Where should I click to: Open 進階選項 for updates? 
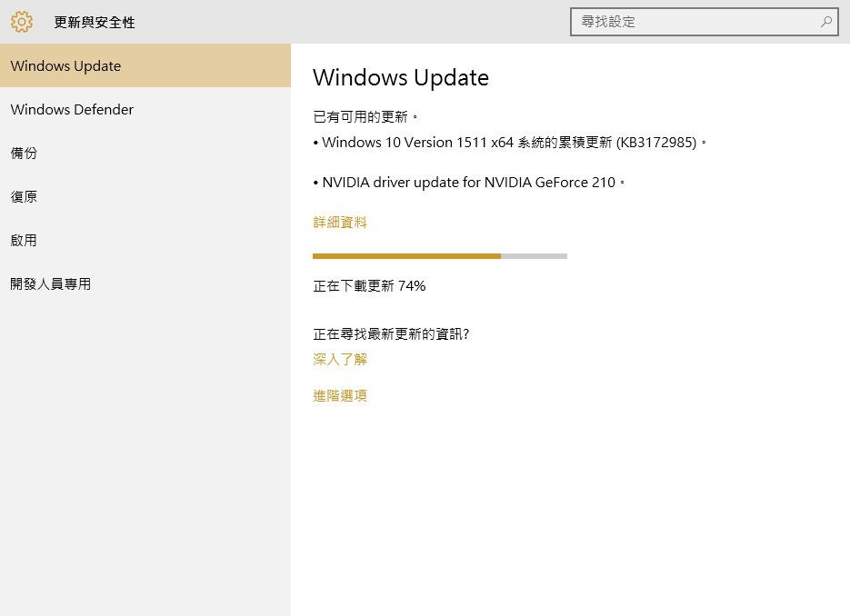(x=340, y=395)
